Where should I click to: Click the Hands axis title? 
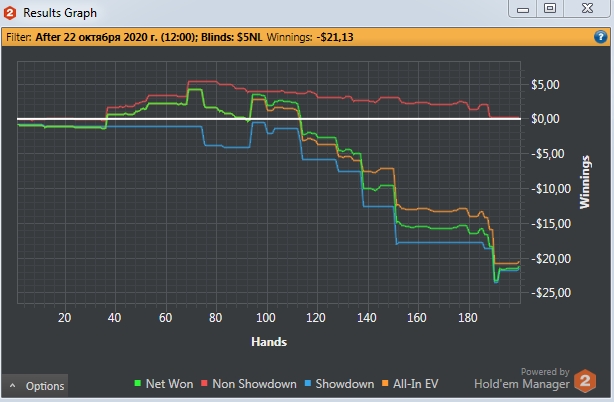[269, 342]
